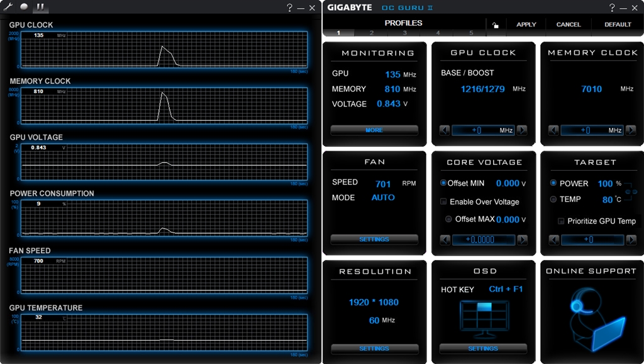Click the record circle icon in monitoring window
This screenshot has height=364, width=644.
pyautogui.click(x=25, y=6)
